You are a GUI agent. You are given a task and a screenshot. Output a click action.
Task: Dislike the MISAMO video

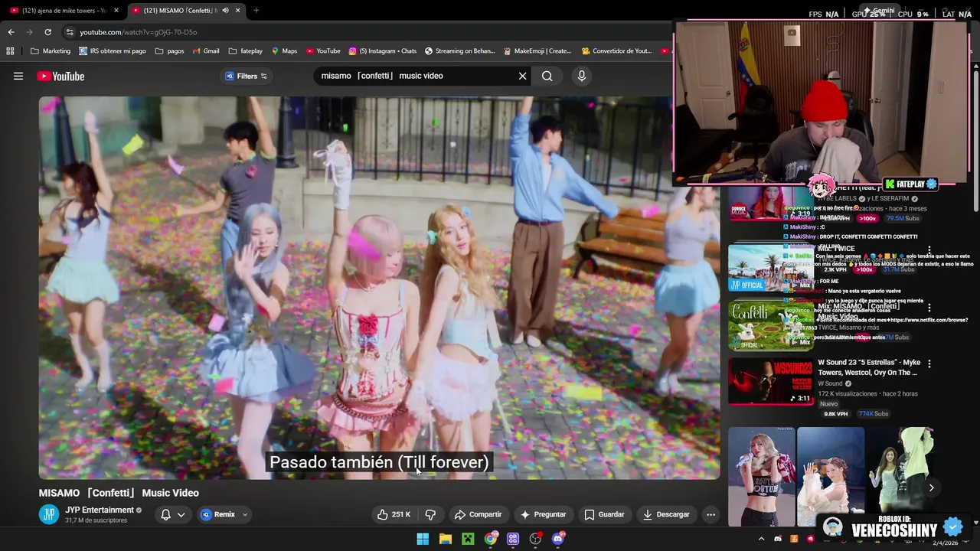430,514
